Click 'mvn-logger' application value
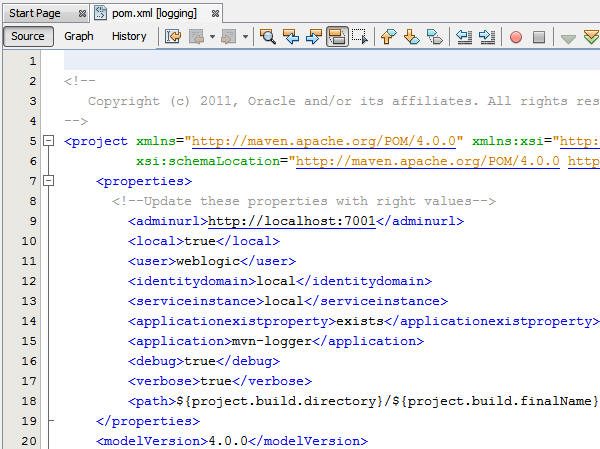600x449 pixels. 272,341
